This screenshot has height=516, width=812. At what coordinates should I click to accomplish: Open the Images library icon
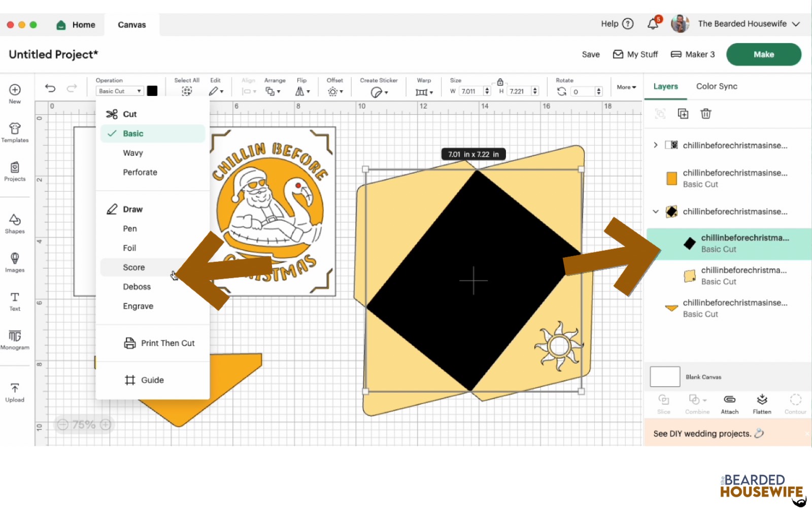click(15, 262)
